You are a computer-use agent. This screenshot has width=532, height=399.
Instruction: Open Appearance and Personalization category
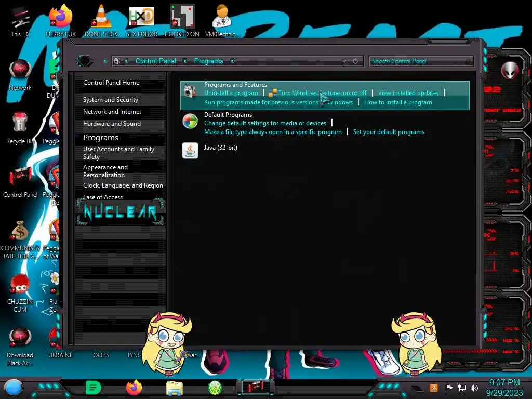pyautogui.click(x=105, y=171)
